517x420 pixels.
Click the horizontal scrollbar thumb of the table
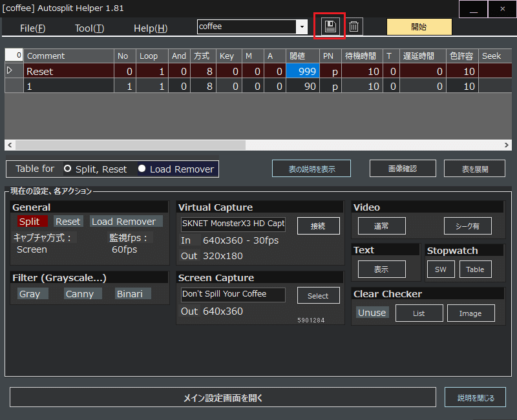pos(131,145)
